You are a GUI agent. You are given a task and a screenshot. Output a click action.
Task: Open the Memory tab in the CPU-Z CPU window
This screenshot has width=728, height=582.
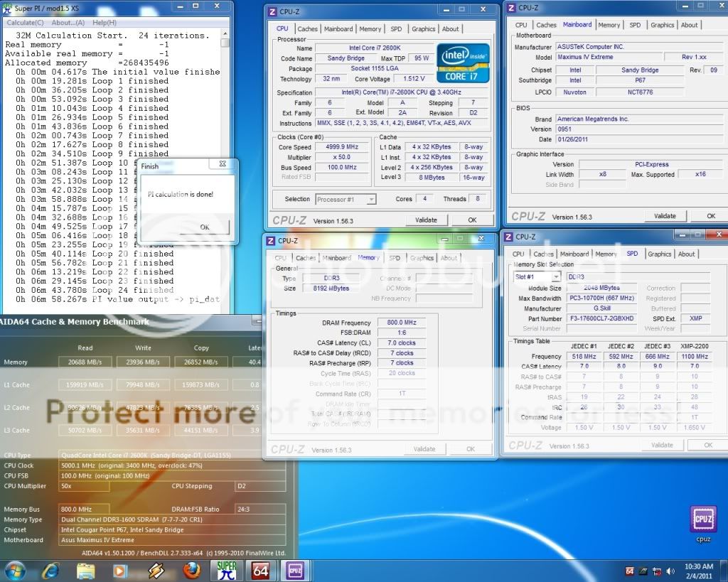(370, 28)
